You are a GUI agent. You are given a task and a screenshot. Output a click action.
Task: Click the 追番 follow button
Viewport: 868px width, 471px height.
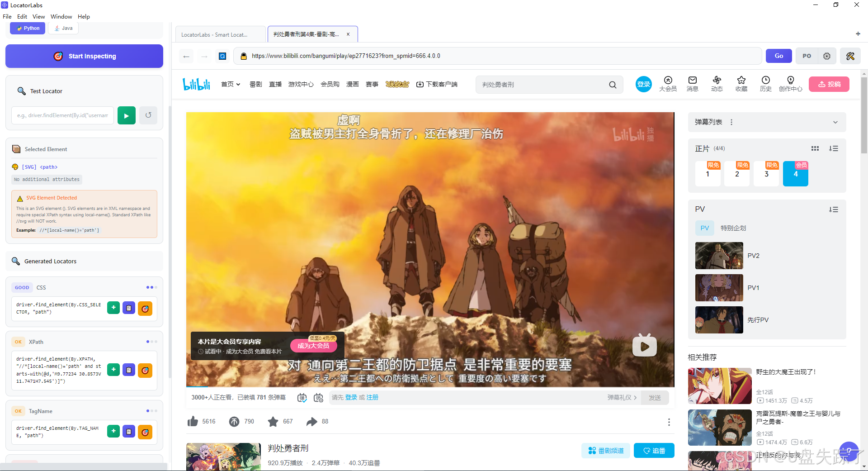(x=654, y=451)
